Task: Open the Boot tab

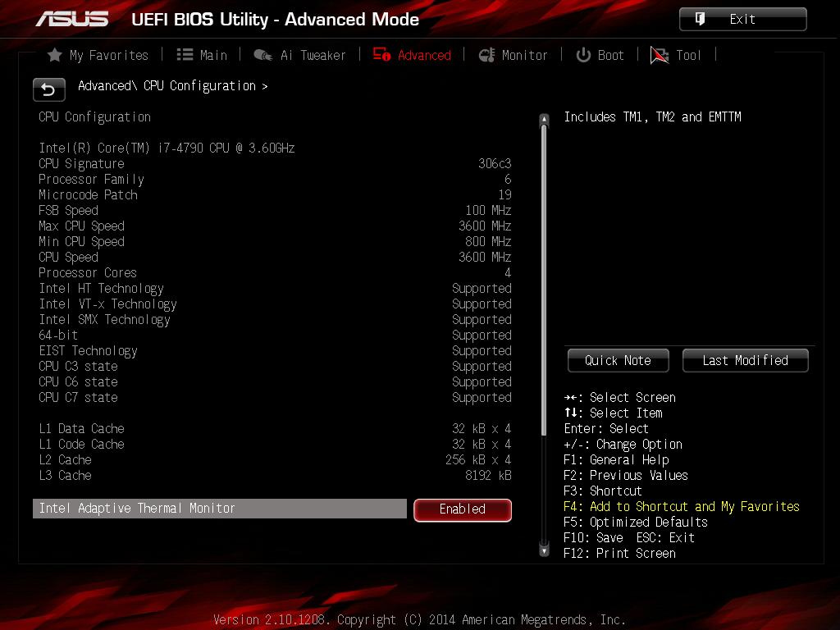Action: [x=600, y=55]
